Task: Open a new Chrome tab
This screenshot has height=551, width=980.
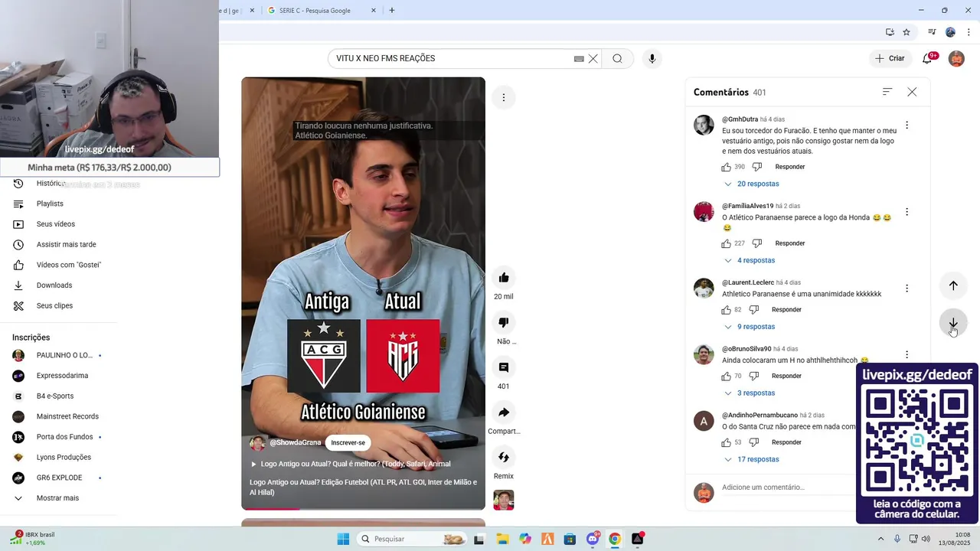Action: [x=392, y=11]
